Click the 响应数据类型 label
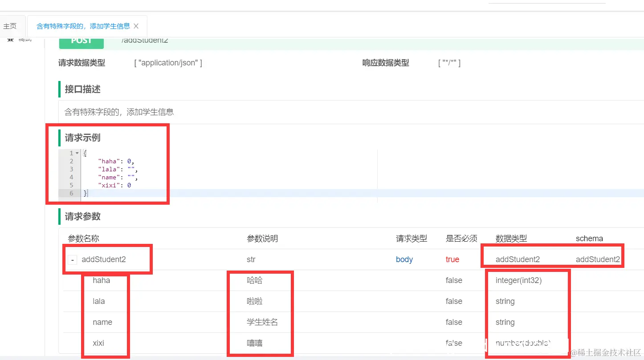The height and width of the screenshot is (360, 644). pos(386,63)
